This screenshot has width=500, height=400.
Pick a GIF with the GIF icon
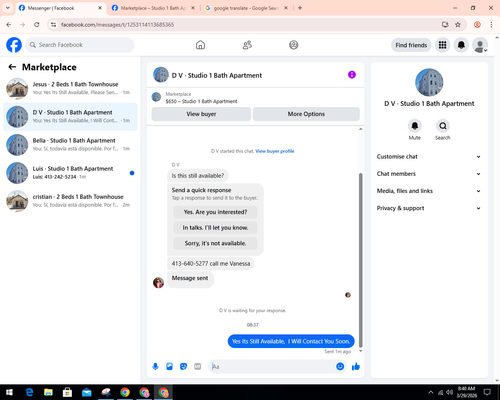[x=198, y=367]
